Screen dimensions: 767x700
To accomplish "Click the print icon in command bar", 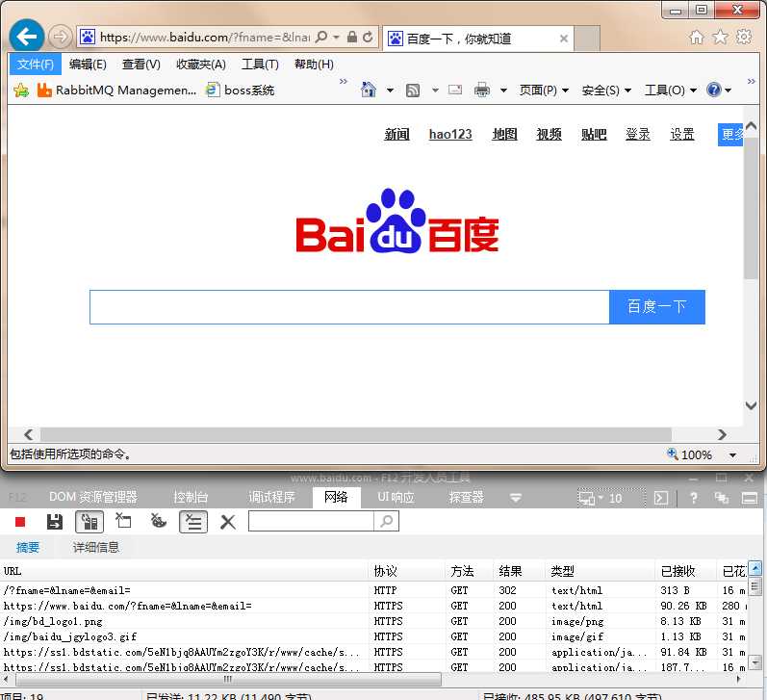I will [x=482, y=90].
